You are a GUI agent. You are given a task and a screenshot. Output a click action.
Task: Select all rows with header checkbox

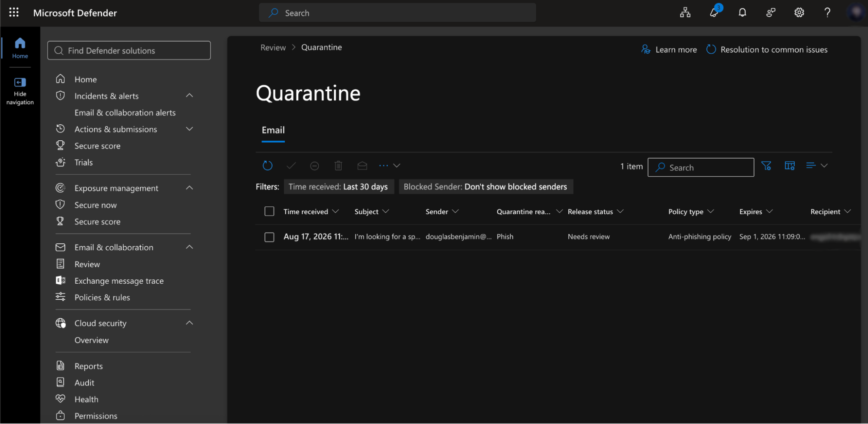[x=269, y=211]
